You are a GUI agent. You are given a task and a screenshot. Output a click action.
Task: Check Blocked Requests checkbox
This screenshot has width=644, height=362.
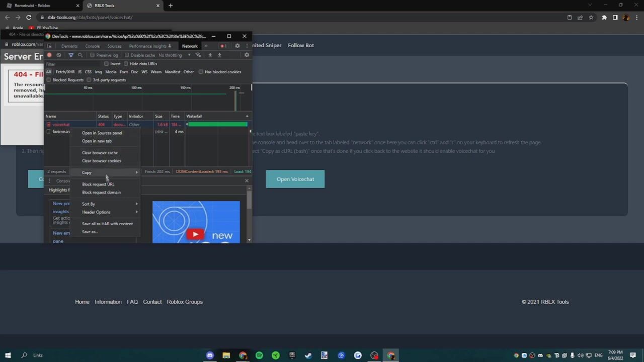click(x=49, y=80)
